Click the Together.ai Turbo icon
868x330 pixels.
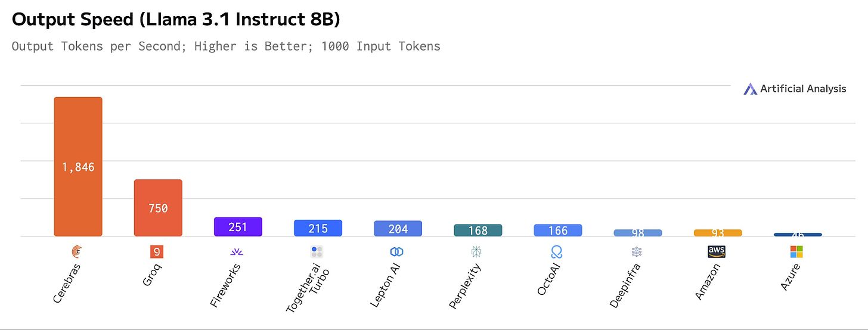[x=317, y=252]
